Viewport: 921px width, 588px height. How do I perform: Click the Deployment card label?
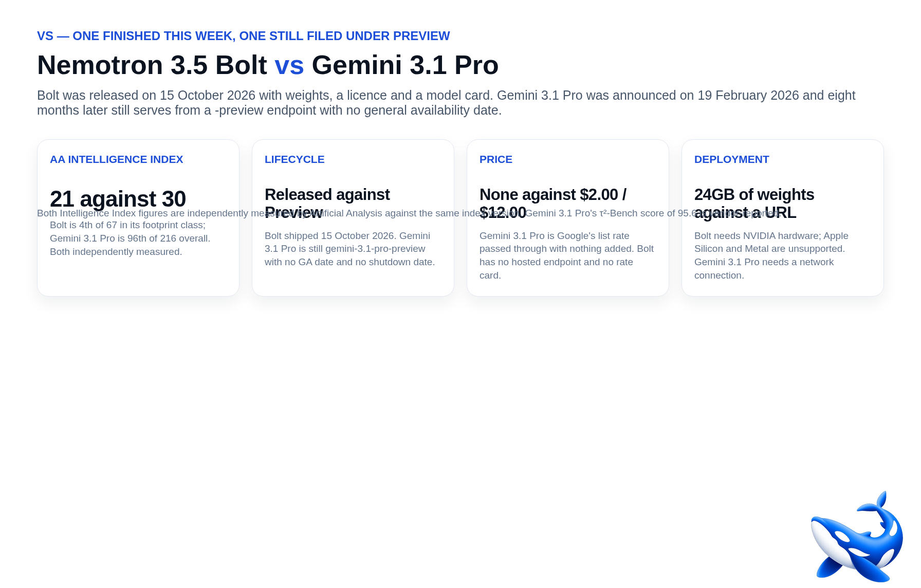click(732, 159)
